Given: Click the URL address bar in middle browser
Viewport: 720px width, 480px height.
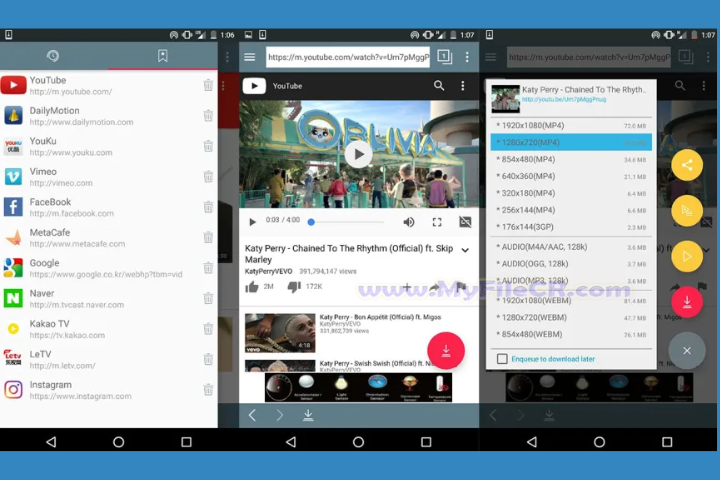Looking at the screenshot, I should click(x=348, y=57).
